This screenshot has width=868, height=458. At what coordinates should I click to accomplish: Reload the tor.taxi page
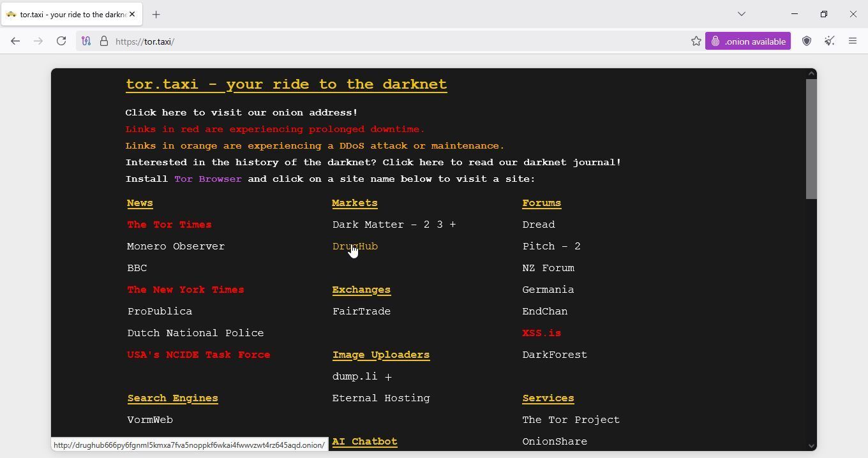tap(61, 41)
